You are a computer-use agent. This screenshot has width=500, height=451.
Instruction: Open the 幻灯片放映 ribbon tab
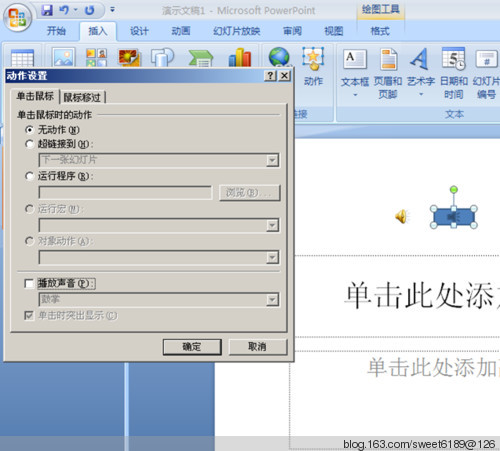coord(237,31)
